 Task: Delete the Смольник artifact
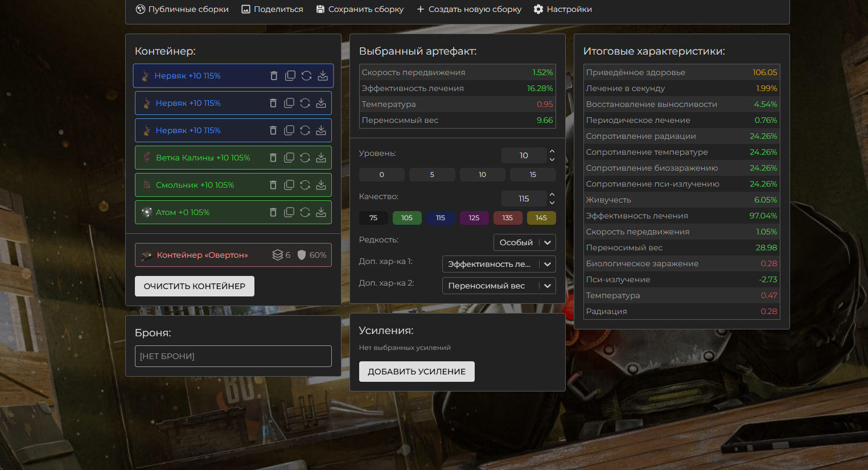coord(273,185)
